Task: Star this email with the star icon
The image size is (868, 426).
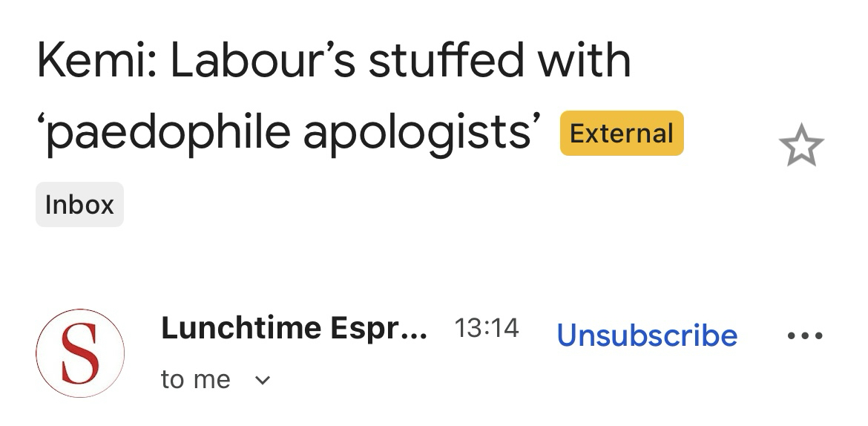Action: click(x=801, y=146)
